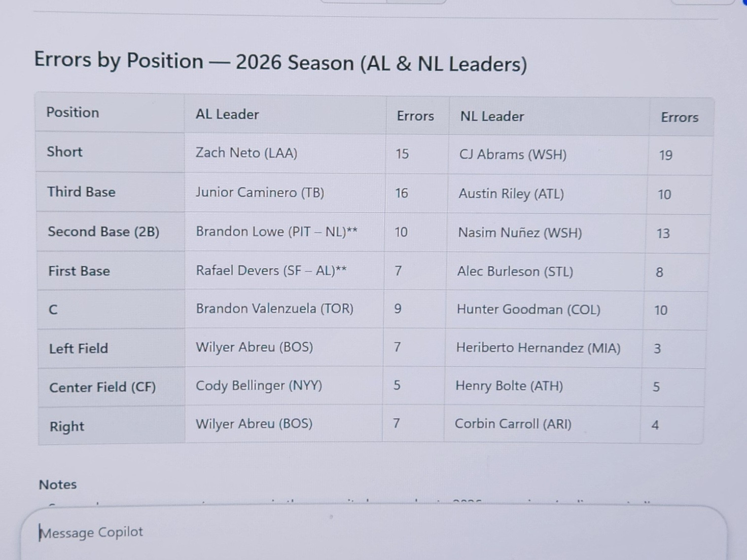Select the Position column header
This screenshot has height=560, width=747.
pos(110,113)
